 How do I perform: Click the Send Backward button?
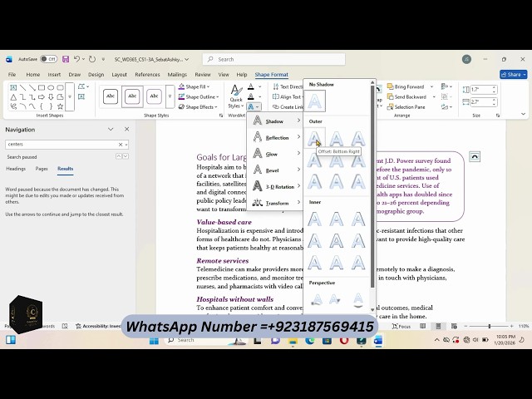tap(406, 97)
